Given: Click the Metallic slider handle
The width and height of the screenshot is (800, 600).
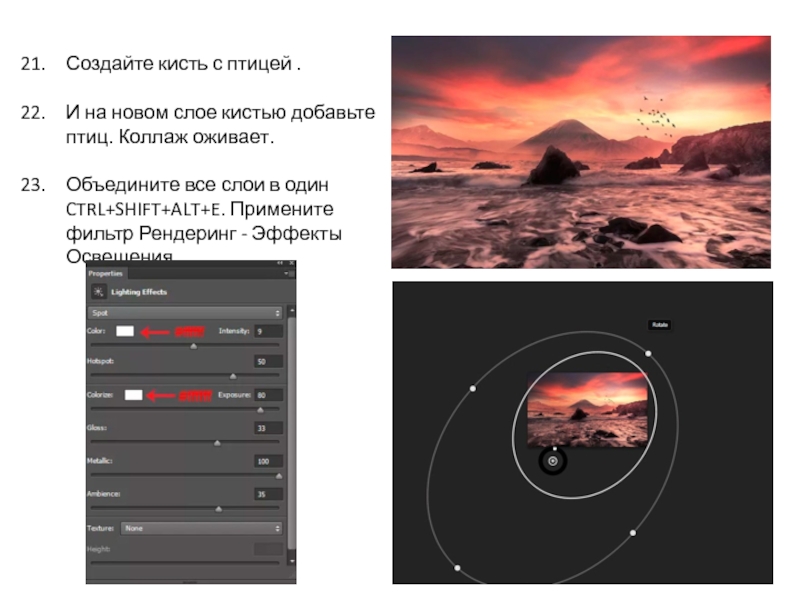Looking at the screenshot, I should click(279, 476).
